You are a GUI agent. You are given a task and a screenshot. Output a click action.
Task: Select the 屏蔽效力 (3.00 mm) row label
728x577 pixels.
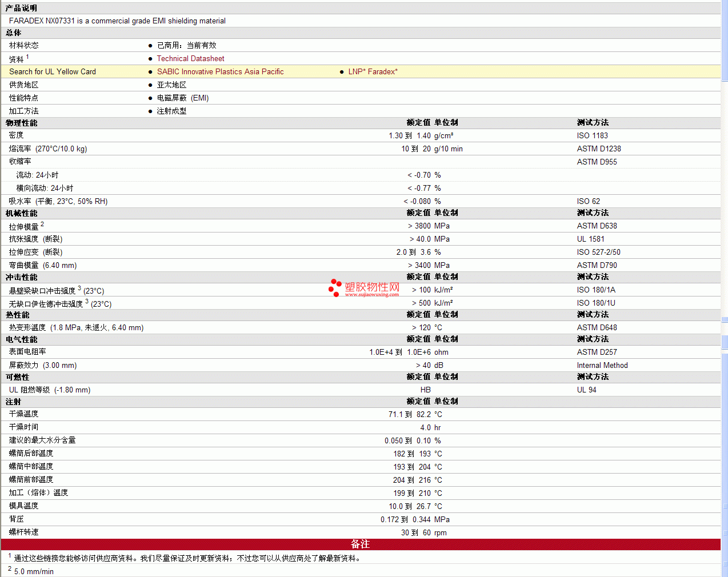click(43, 365)
